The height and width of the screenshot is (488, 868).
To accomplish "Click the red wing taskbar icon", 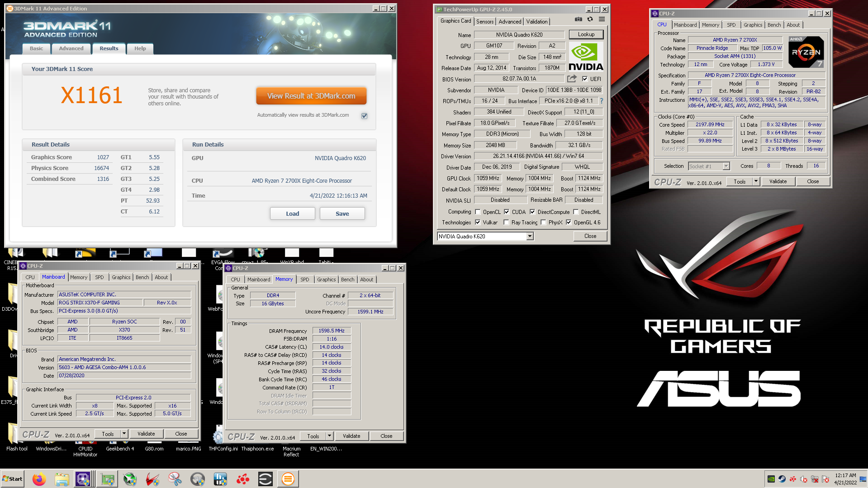I will (x=152, y=479).
